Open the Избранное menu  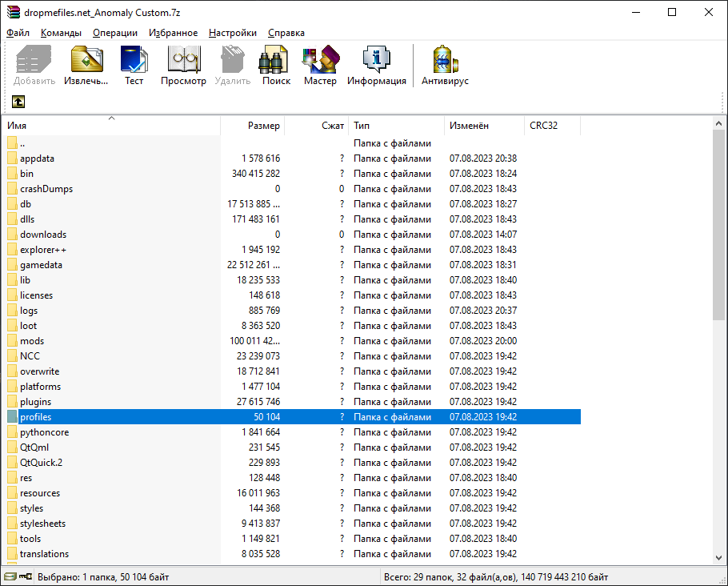173,33
